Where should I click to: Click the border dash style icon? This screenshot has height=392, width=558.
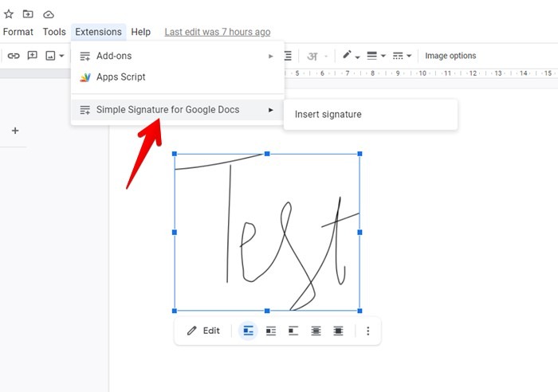[x=398, y=56]
